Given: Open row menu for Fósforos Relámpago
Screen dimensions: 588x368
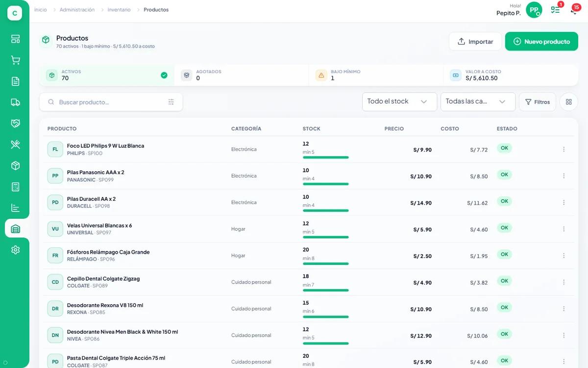Looking at the screenshot, I should pyautogui.click(x=564, y=256).
